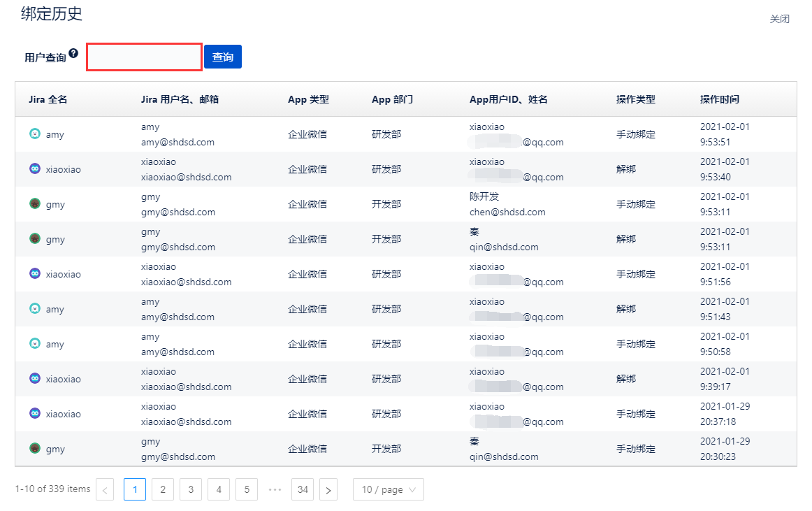Jump to page 34
812x511 pixels.
[303, 490]
